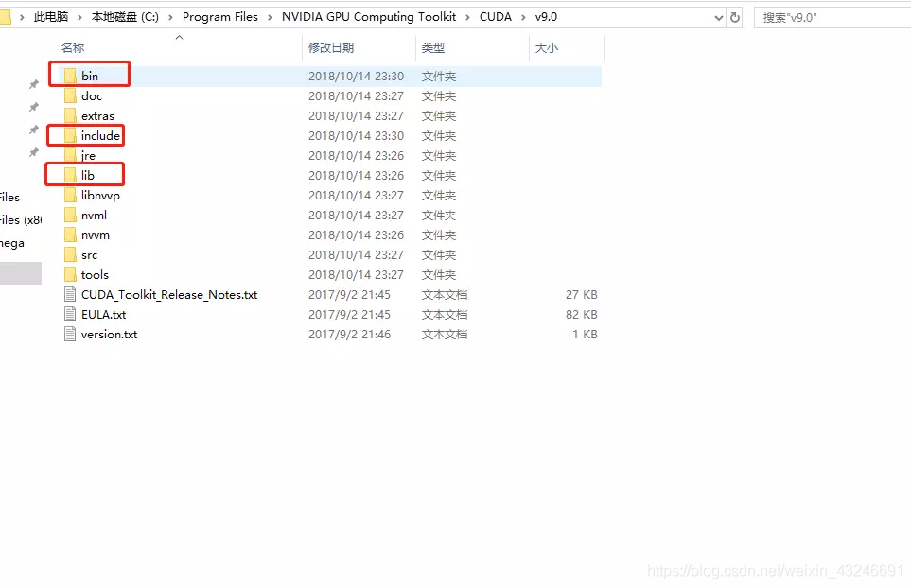
Task: Select the version.txt file icon
Action: pos(70,335)
